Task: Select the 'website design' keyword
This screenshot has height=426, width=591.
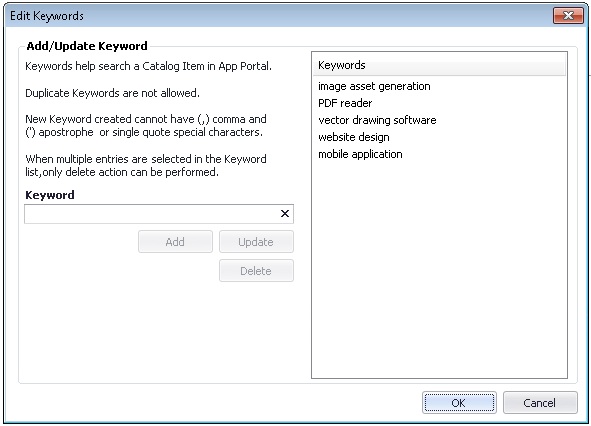Action: pos(354,137)
